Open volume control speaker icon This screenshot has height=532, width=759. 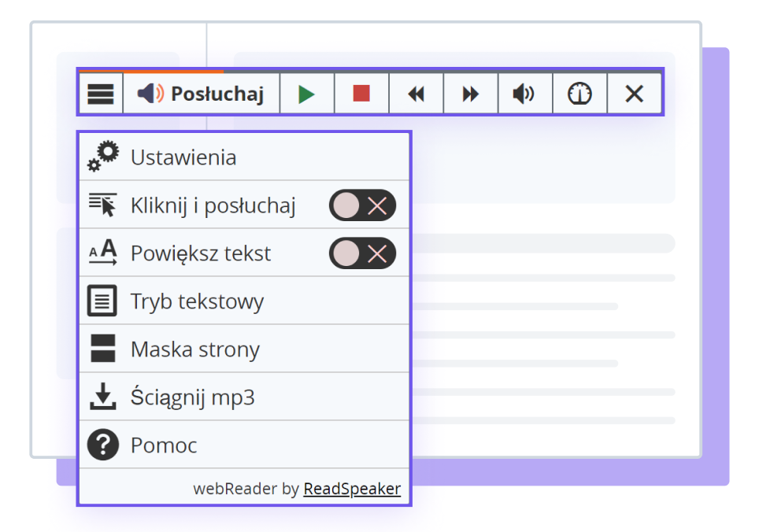[524, 94]
